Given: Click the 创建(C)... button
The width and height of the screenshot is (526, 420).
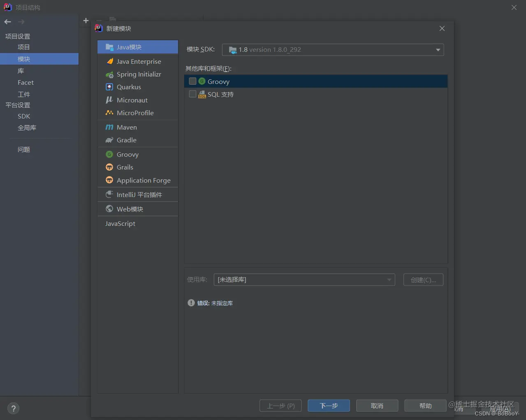Looking at the screenshot, I should (423, 280).
